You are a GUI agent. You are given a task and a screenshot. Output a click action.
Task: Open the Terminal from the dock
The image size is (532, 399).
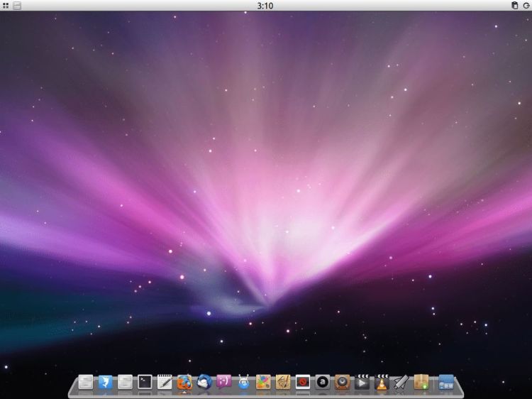click(x=145, y=383)
